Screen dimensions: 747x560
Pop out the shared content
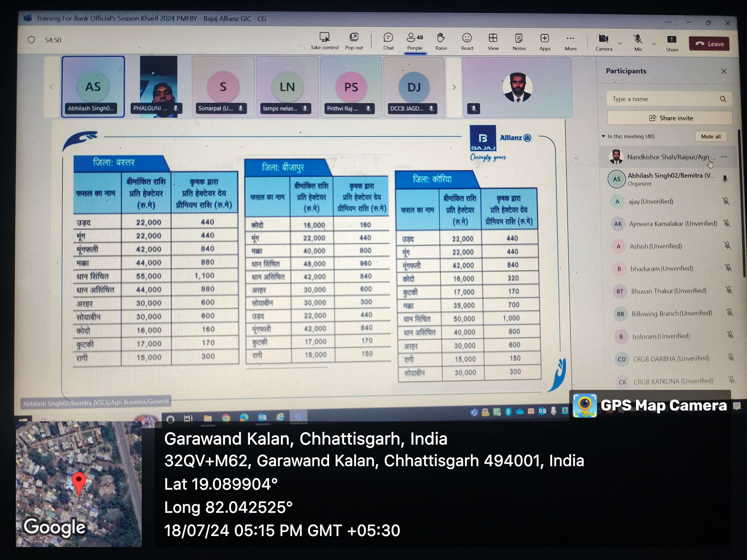coord(354,37)
